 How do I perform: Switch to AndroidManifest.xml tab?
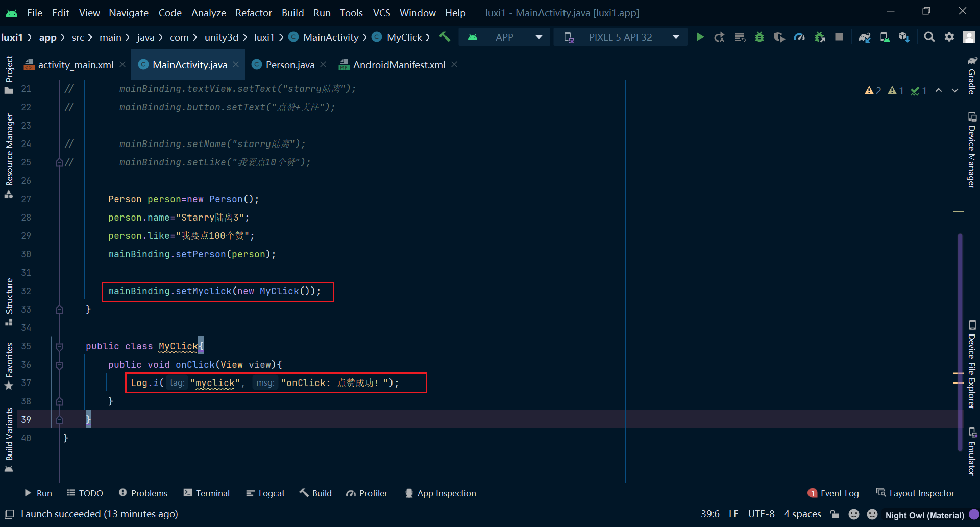click(399, 65)
